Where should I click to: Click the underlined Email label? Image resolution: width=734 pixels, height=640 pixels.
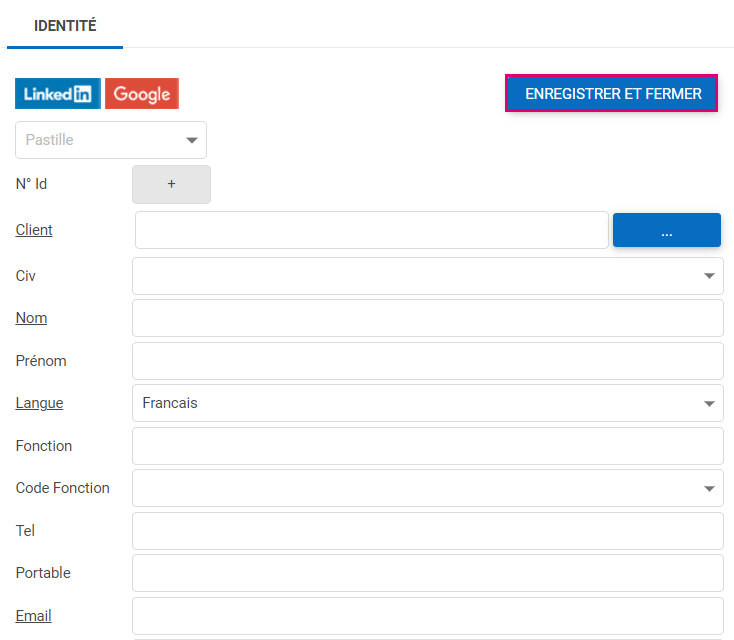[33, 616]
